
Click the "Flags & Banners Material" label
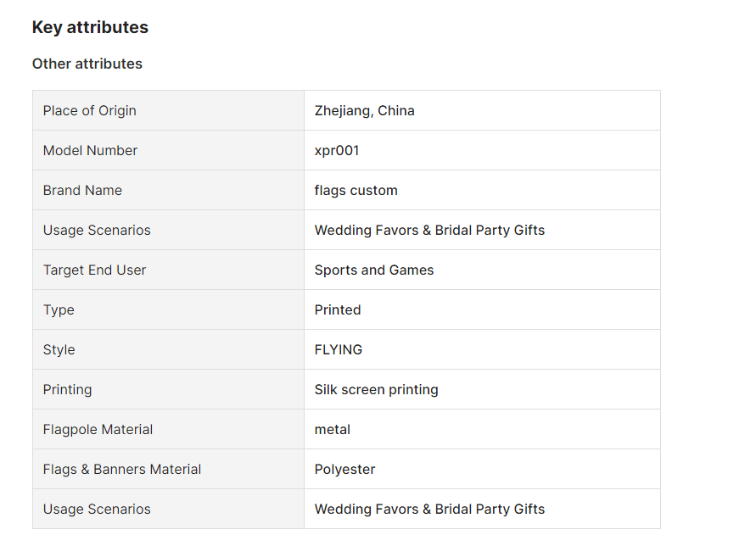[x=122, y=469]
